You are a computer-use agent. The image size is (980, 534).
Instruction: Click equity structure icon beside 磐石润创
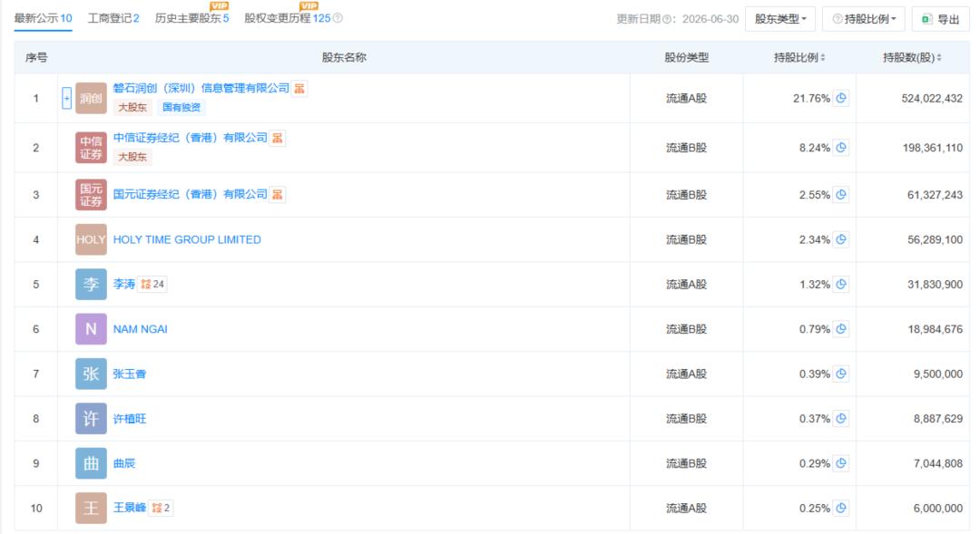pos(299,89)
